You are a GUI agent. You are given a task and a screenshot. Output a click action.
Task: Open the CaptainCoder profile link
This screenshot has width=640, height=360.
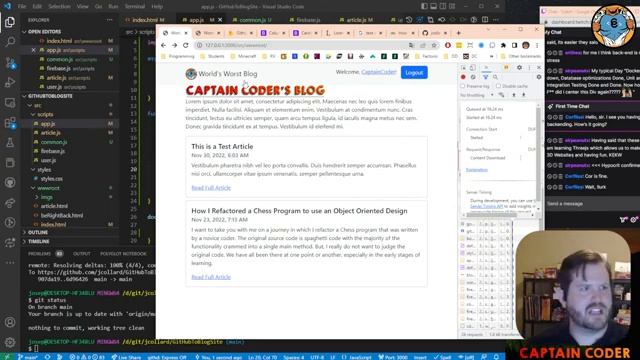[379, 72]
